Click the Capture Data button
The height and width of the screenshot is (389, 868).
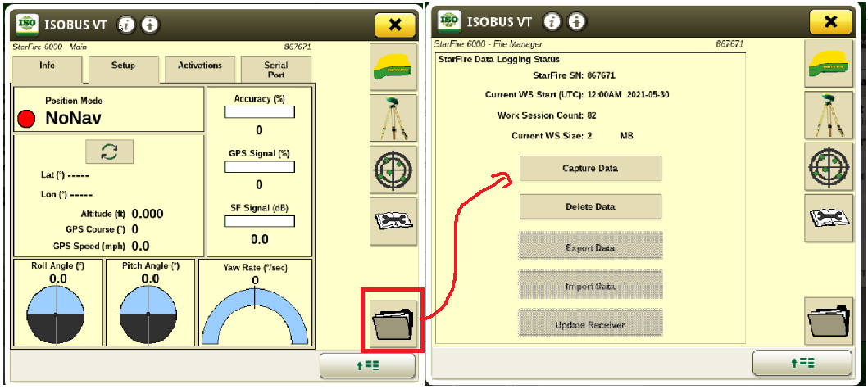click(x=590, y=168)
